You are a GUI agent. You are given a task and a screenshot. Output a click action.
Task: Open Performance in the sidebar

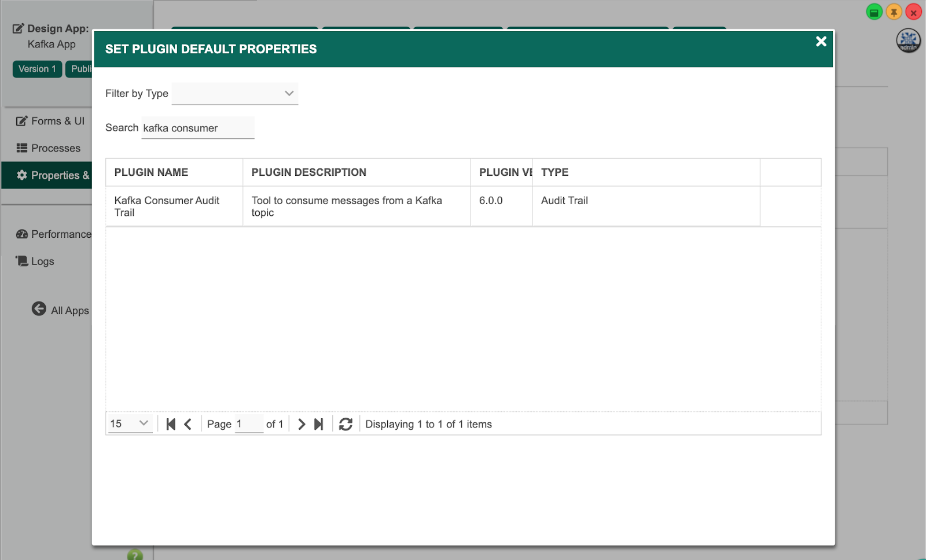pyautogui.click(x=54, y=234)
